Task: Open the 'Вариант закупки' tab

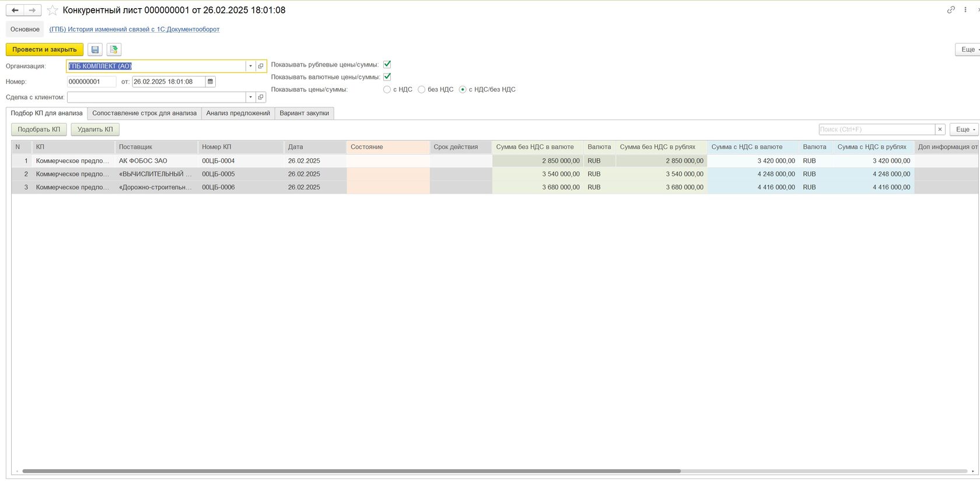Action: point(304,113)
